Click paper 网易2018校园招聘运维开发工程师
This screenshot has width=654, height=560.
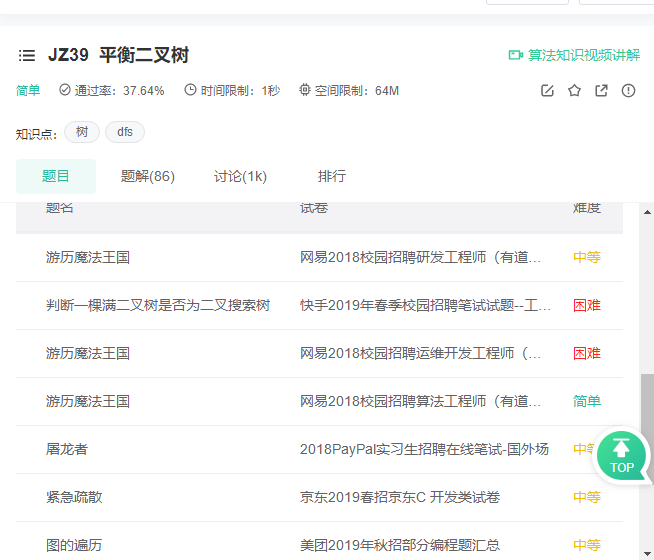420,353
